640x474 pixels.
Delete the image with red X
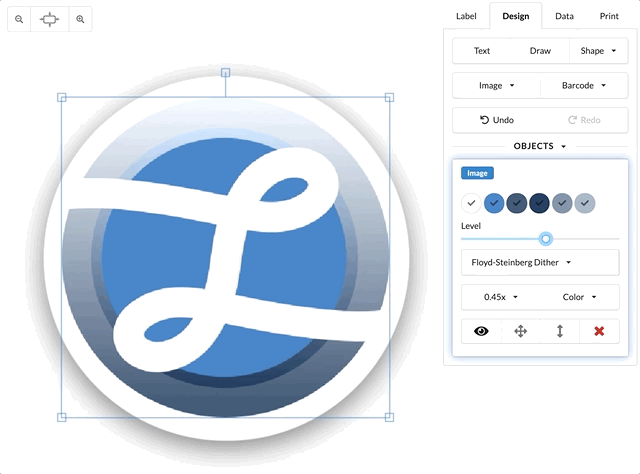[x=599, y=331]
